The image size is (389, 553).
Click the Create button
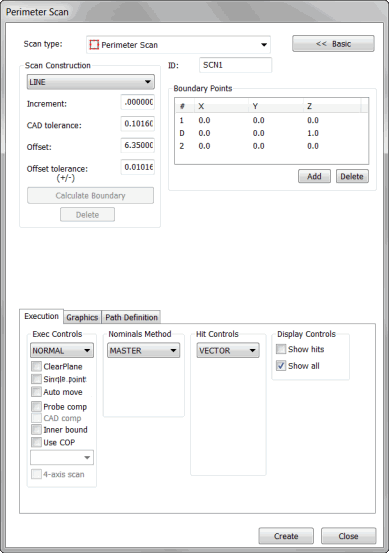click(286, 536)
